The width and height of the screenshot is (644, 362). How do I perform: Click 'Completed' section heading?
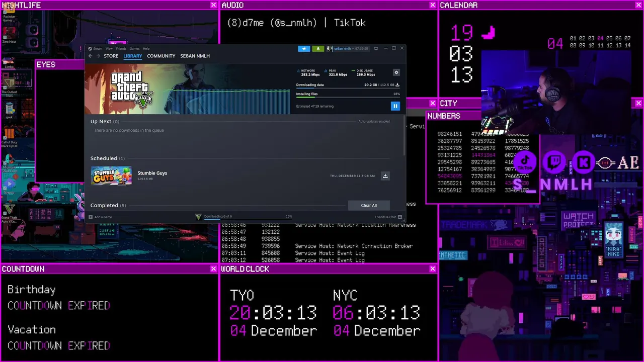(x=104, y=205)
